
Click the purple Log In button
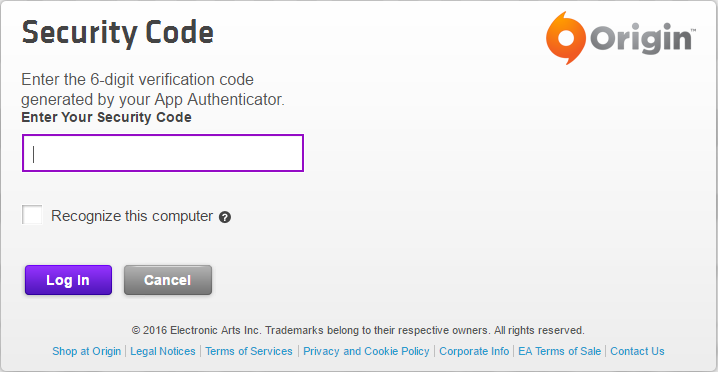(68, 280)
